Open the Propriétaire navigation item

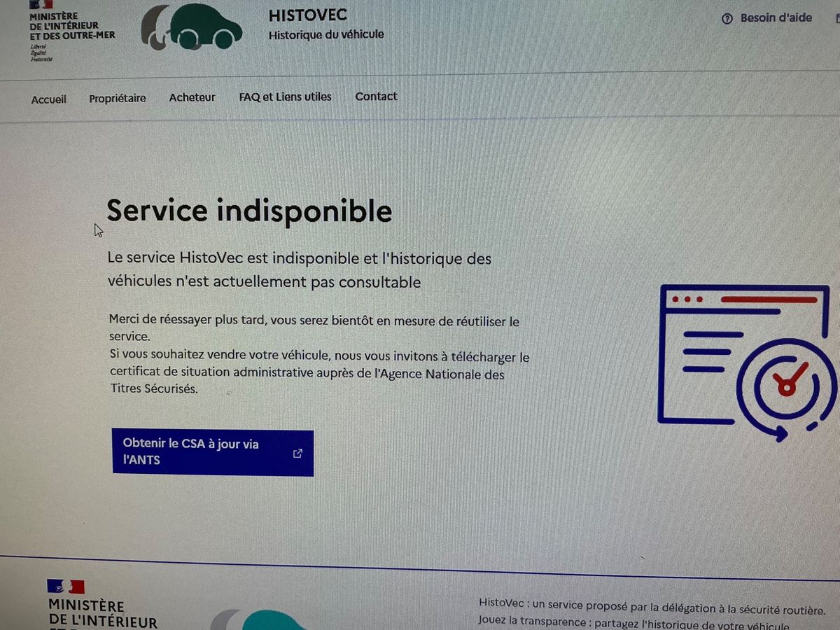[118, 99]
